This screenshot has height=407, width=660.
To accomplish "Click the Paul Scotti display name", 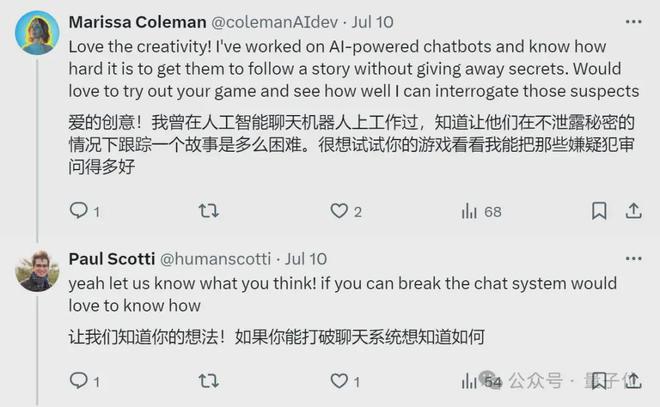I will point(110,259).
